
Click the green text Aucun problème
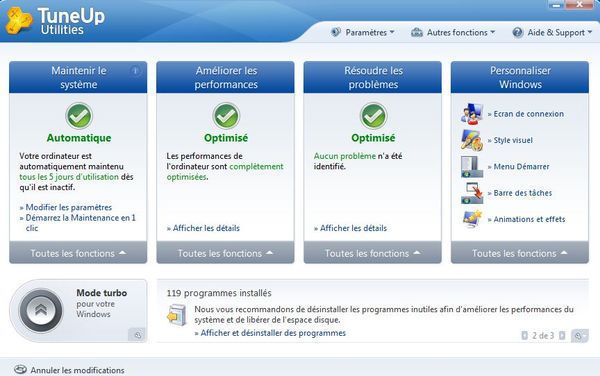point(345,156)
